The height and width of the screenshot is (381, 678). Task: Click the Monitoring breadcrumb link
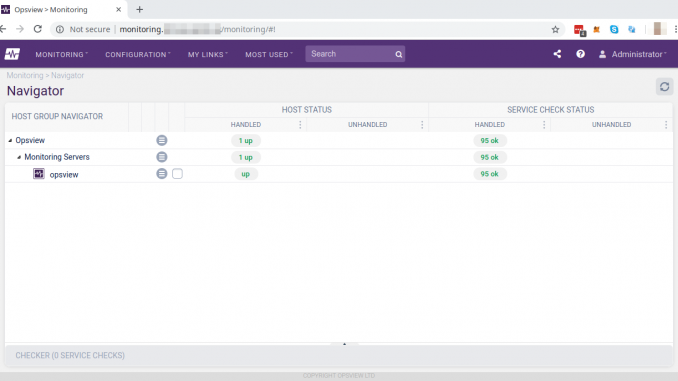coord(25,75)
